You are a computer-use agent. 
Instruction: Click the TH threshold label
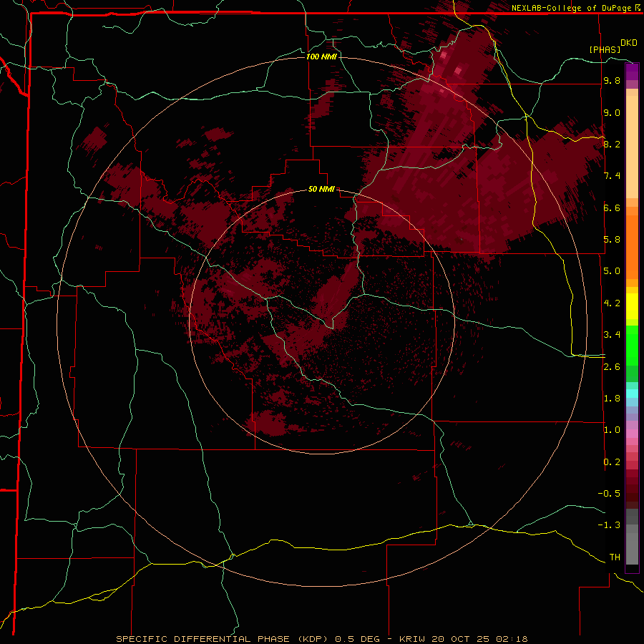click(x=615, y=557)
